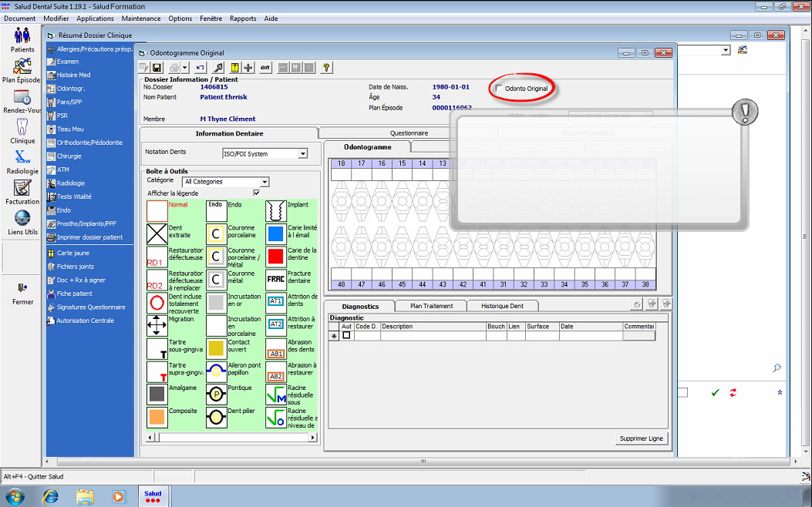Switch to the Historique Dent tab
The width and height of the screenshot is (812, 507).
pos(502,306)
